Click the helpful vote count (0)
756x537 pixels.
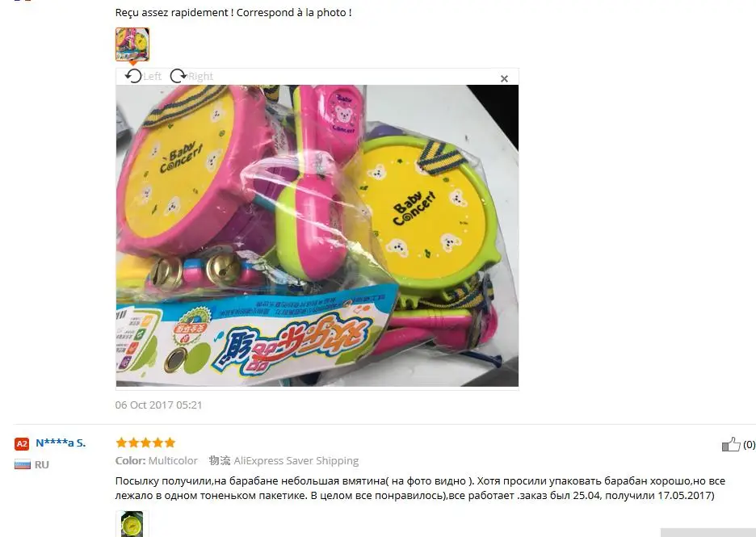coord(749,444)
